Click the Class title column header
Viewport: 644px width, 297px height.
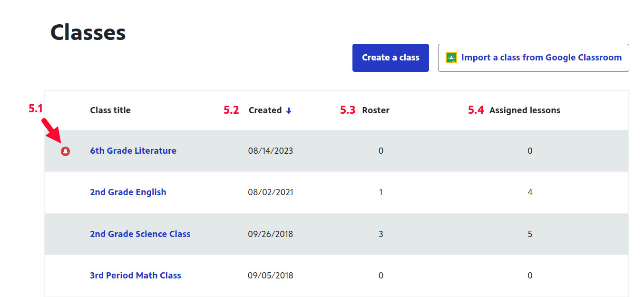[110, 110]
